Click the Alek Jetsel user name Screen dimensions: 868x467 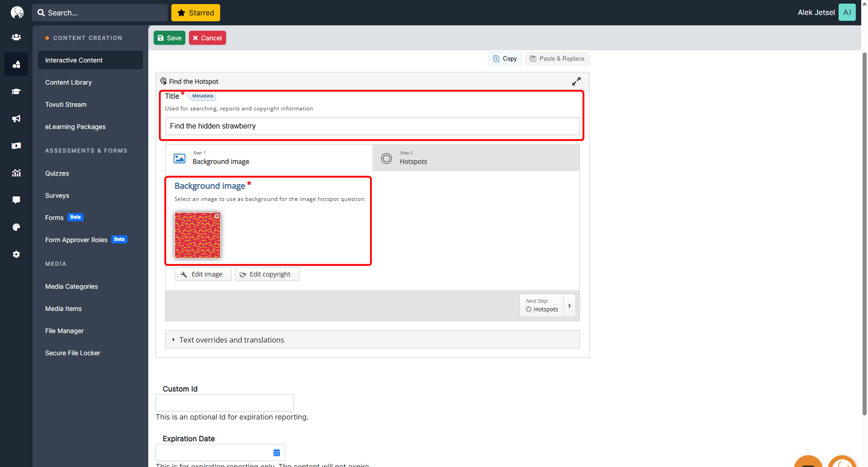(816, 13)
